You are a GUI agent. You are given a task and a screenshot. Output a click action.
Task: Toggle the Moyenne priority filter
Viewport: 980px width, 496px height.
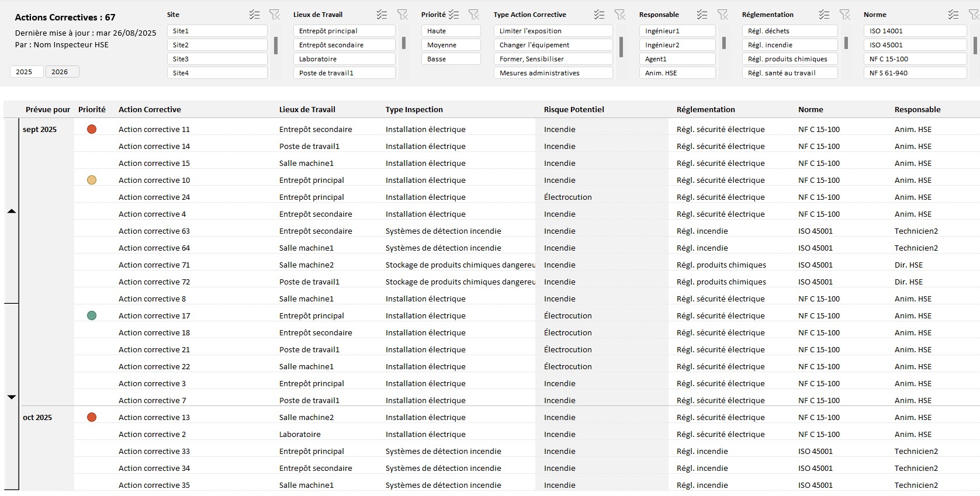pos(451,45)
